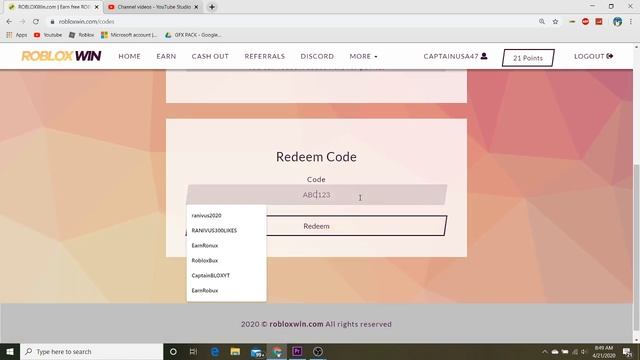Viewport: 640px width, 360px height.
Task: Select the RANIVUS300LIKES autofill suggestion
Action: point(226,231)
